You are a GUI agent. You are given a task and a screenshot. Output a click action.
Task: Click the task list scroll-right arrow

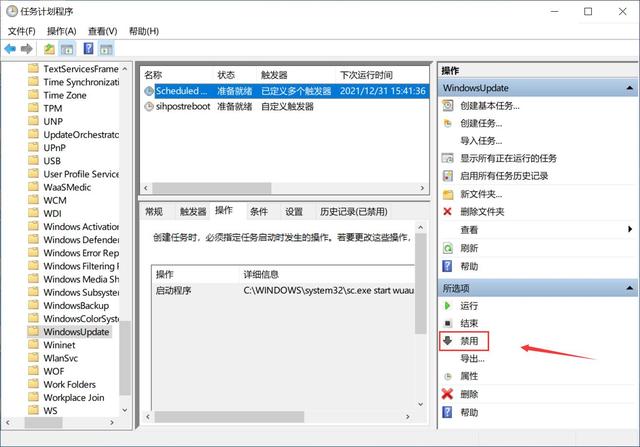(x=422, y=188)
